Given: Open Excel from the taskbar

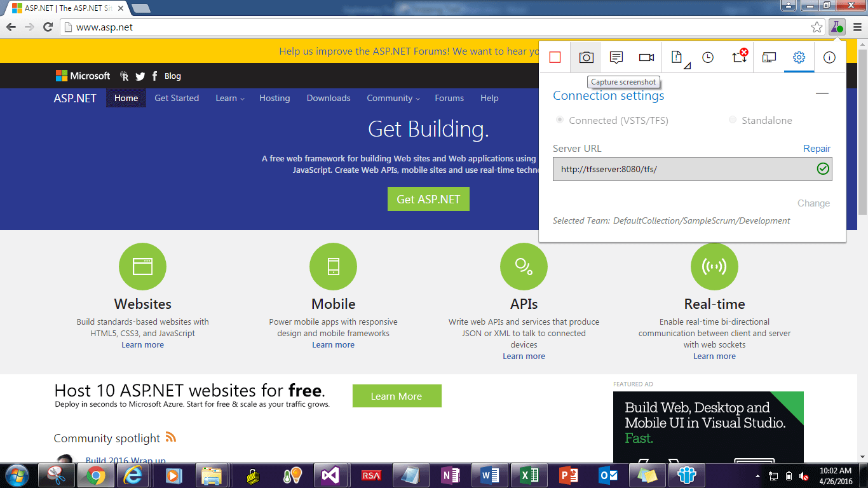Looking at the screenshot, I should pyautogui.click(x=529, y=475).
